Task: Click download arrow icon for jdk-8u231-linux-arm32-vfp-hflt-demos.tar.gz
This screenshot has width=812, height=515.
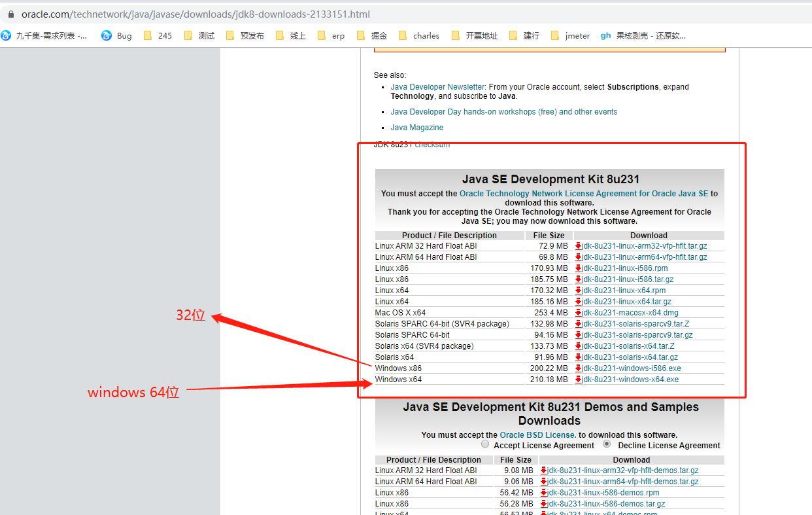Action: [x=544, y=471]
